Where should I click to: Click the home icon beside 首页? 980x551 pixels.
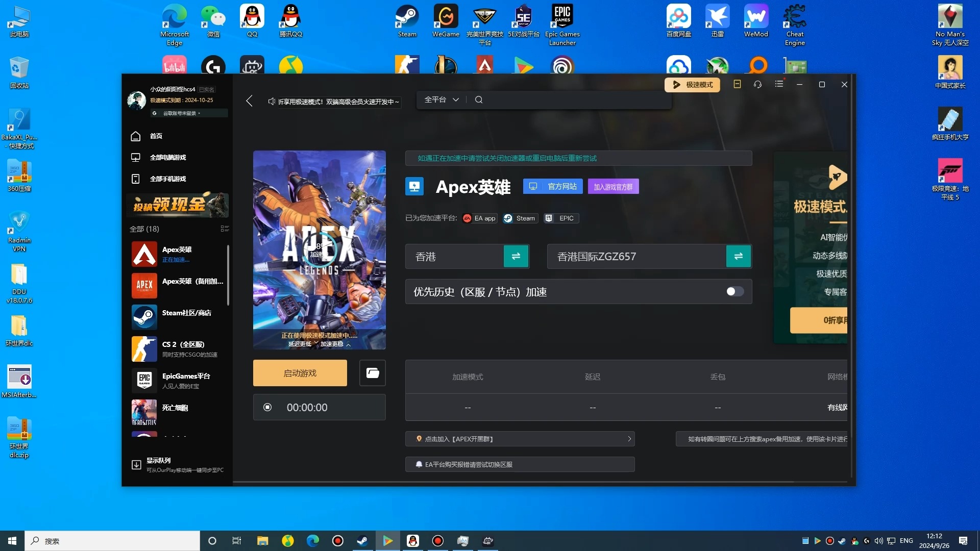click(x=136, y=136)
